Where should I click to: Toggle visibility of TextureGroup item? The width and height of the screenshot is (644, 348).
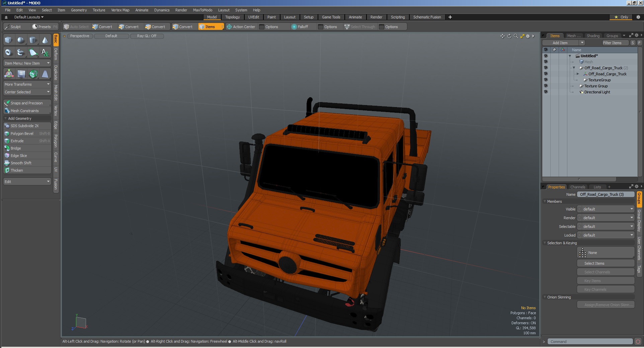(546, 80)
